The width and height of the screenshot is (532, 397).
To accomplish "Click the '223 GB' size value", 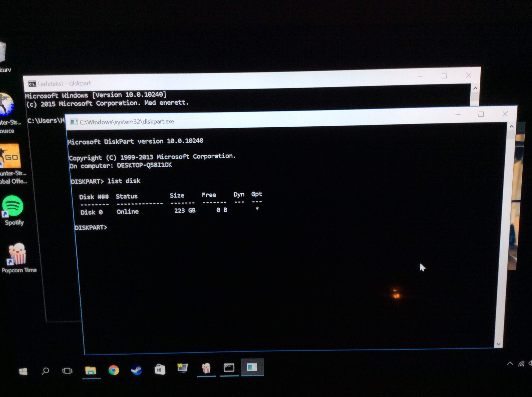I will [185, 211].
